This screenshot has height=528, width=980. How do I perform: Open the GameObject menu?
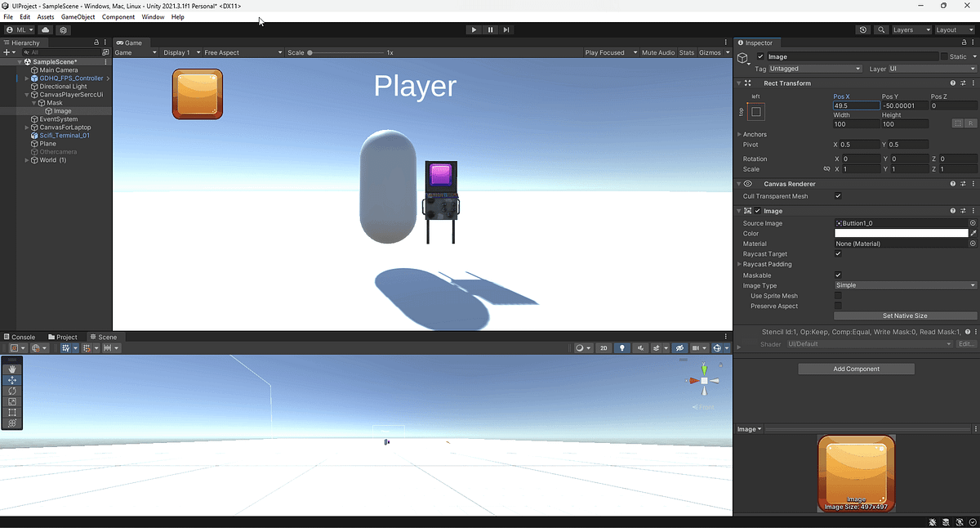click(78, 16)
